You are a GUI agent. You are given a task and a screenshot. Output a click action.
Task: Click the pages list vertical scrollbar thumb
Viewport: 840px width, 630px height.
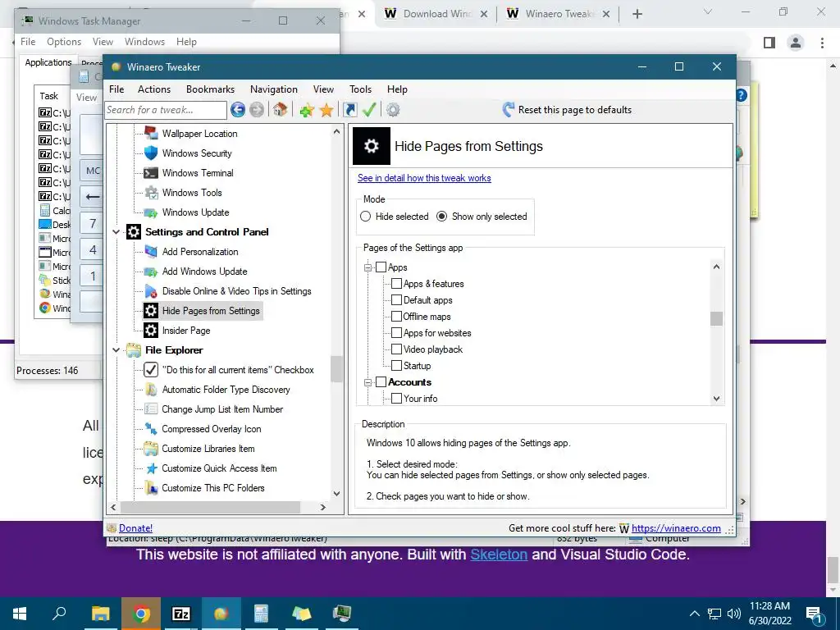pyautogui.click(x=717, y=318)
